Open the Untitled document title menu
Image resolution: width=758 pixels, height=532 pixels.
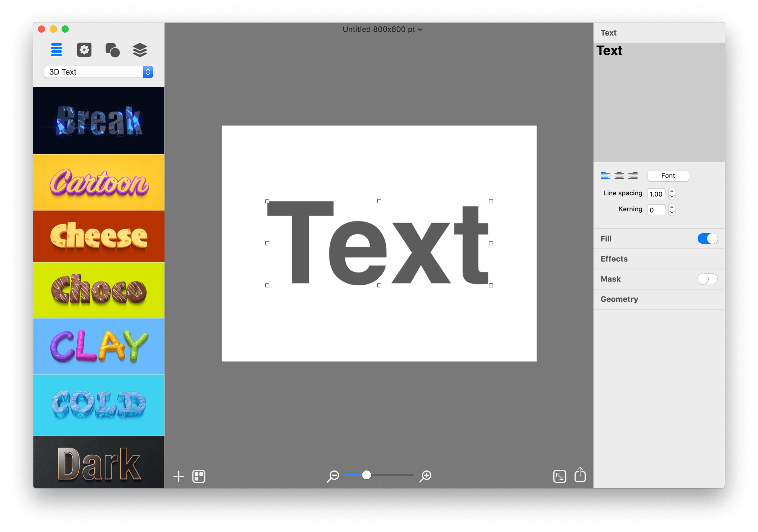coord(382,29)
